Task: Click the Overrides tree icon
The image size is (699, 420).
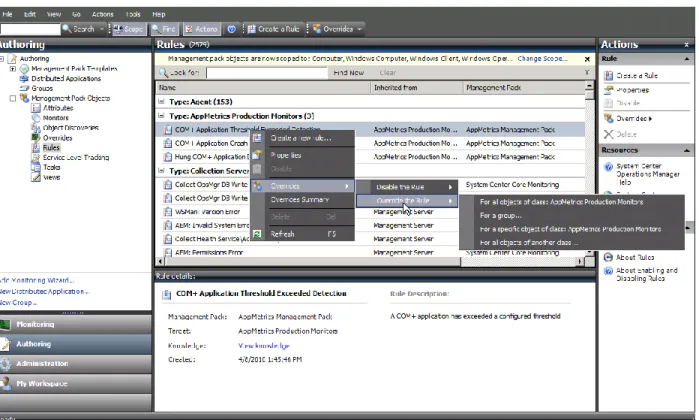Action: pos(36,137)
